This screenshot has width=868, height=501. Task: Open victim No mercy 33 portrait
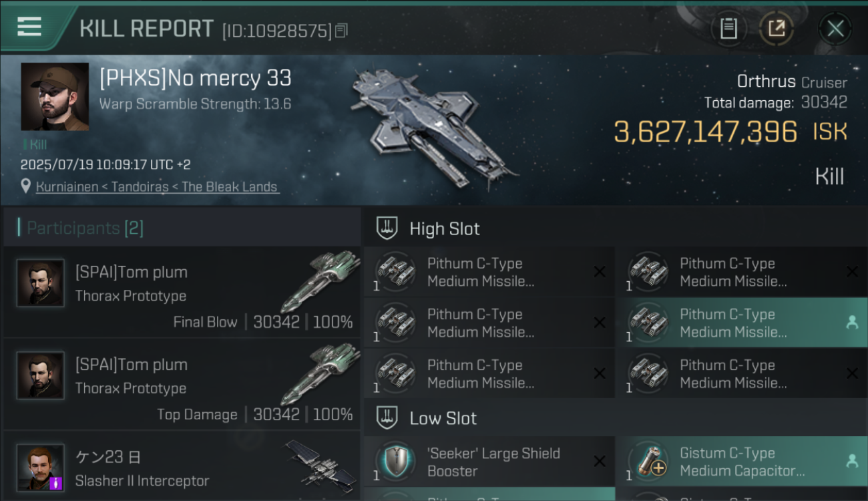[55, 97]
